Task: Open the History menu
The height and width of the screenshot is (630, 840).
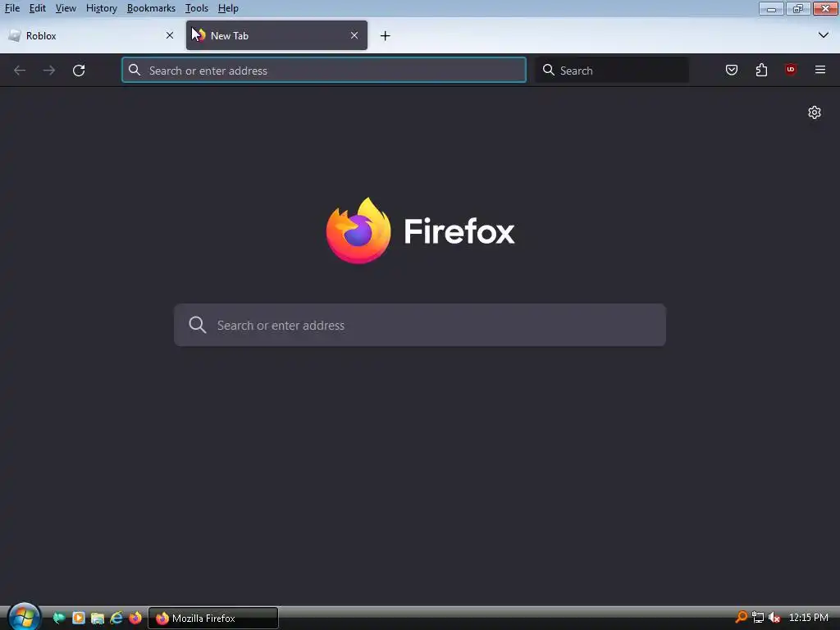Action: pyautogui.click(x=101, y=8)
